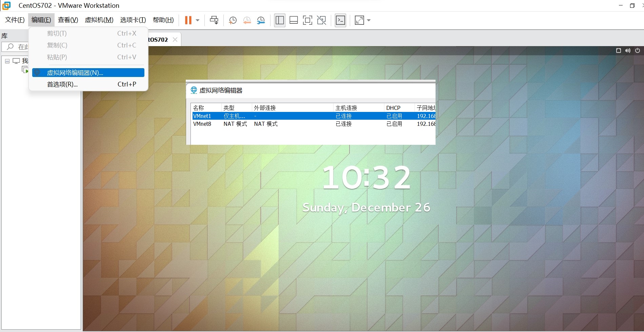Click the 已启用 DHCP cell for VMnet8

click(x=394, y=124)
